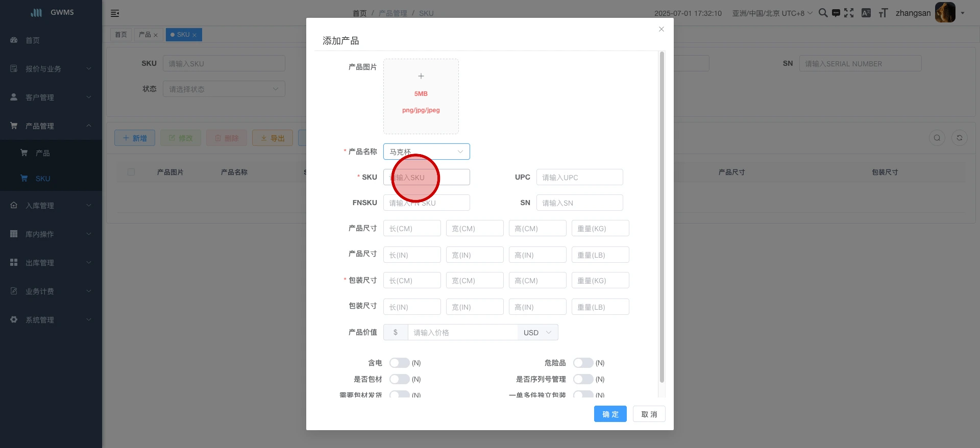Click the chat message icon in header
Image resolution: width=980 pixels, height=448 pixels.
click(x=836, y=13)
